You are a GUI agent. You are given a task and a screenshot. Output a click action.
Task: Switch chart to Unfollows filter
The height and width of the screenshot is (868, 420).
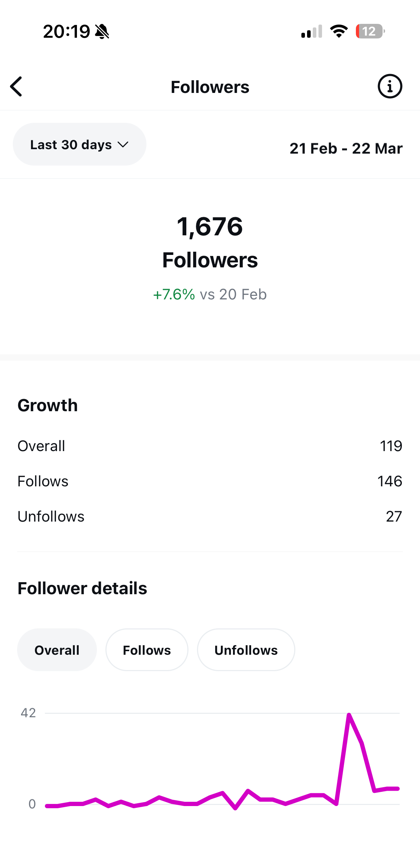(x=246, y=650)
